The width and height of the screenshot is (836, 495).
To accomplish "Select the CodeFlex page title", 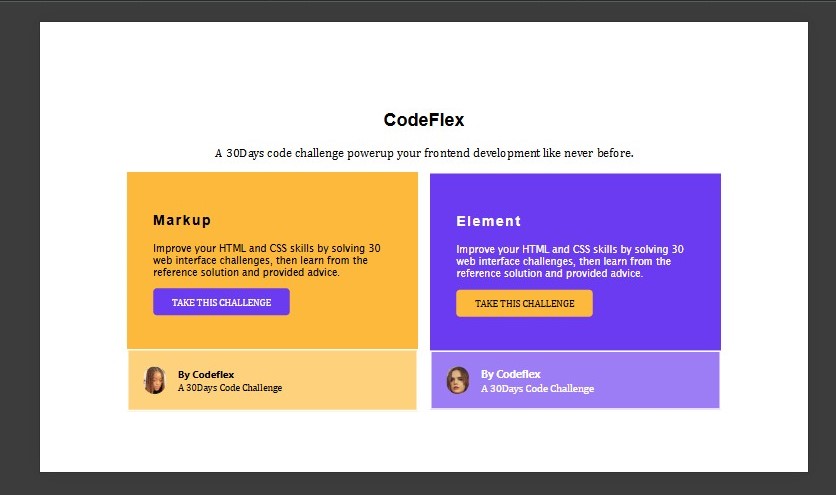I will pos(424,120).
